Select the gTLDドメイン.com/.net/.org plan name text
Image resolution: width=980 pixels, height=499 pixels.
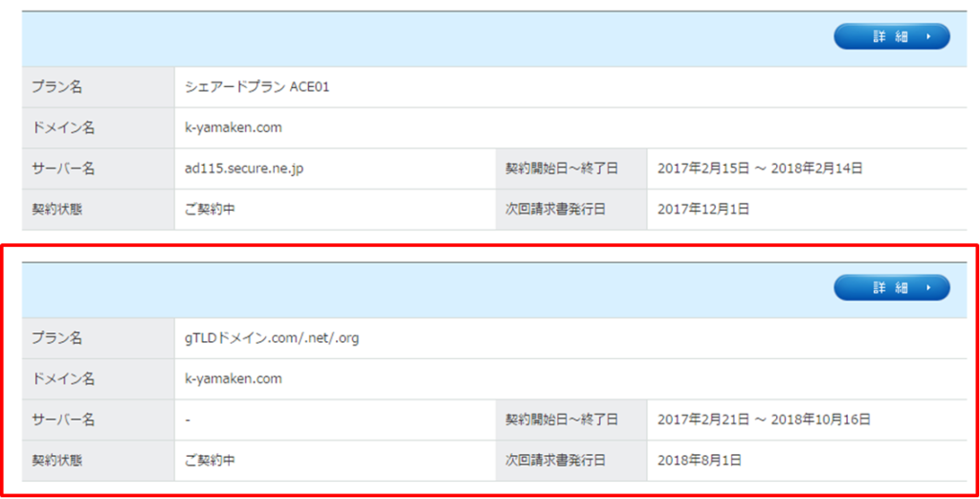[x=272, y=338]
